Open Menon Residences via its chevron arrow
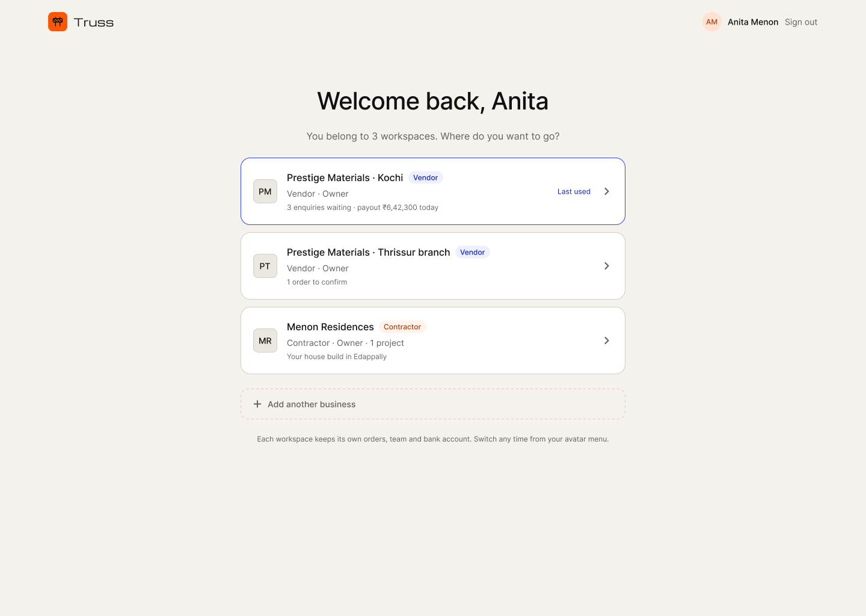 [x=607, y=340]
